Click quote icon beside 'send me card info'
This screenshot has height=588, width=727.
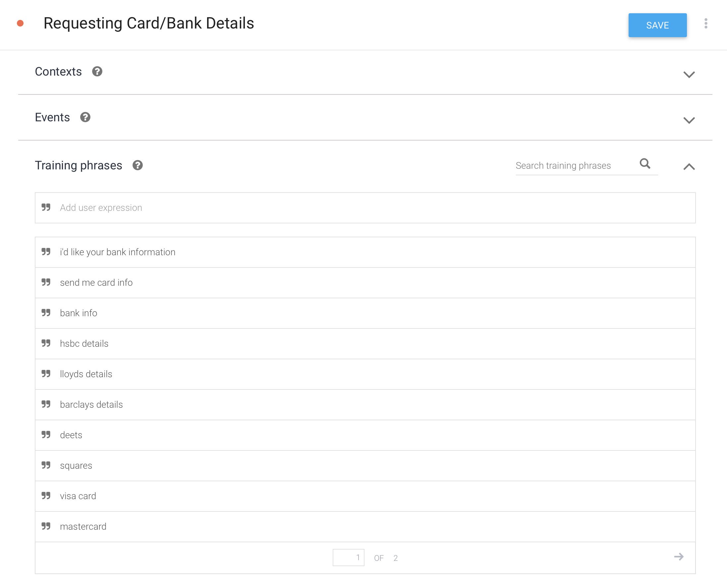click(x=46, y=282)
